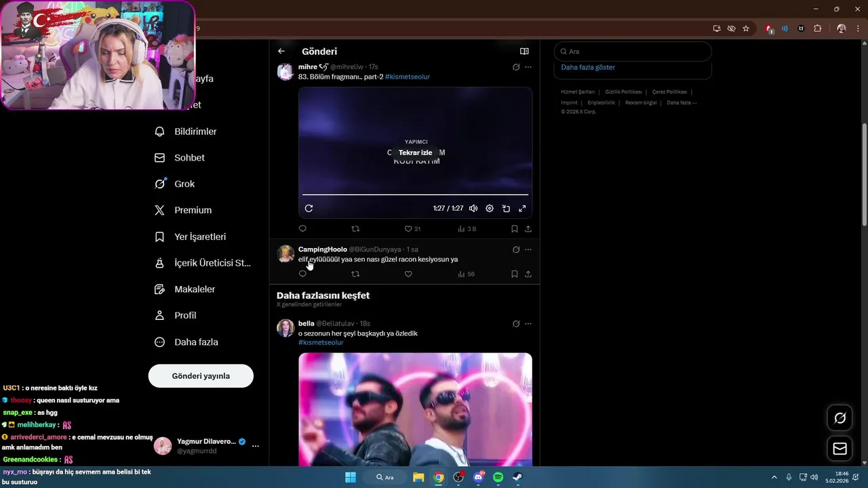Open account menu dots next to Yagmur Dilavero
The image size is (868, 488).
[x=256, y=446]
